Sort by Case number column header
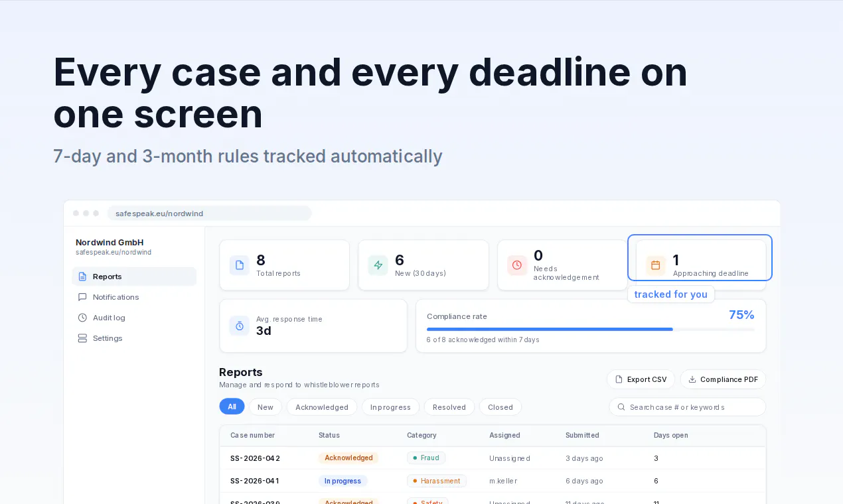This screenshot has width=843, height=504. (x=252, y=436)
